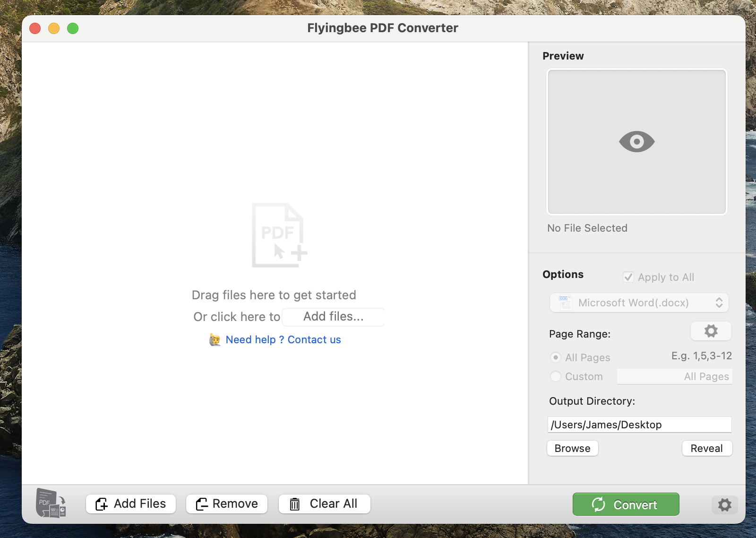Browse for an output directory
This screenshot has width=756, height=538.
click(x=573, y=448)
